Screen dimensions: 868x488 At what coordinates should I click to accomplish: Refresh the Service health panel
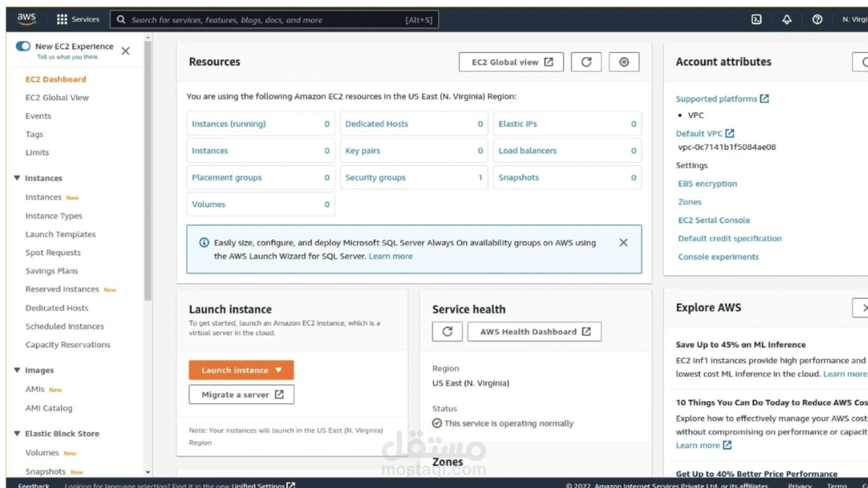(447, 331)
